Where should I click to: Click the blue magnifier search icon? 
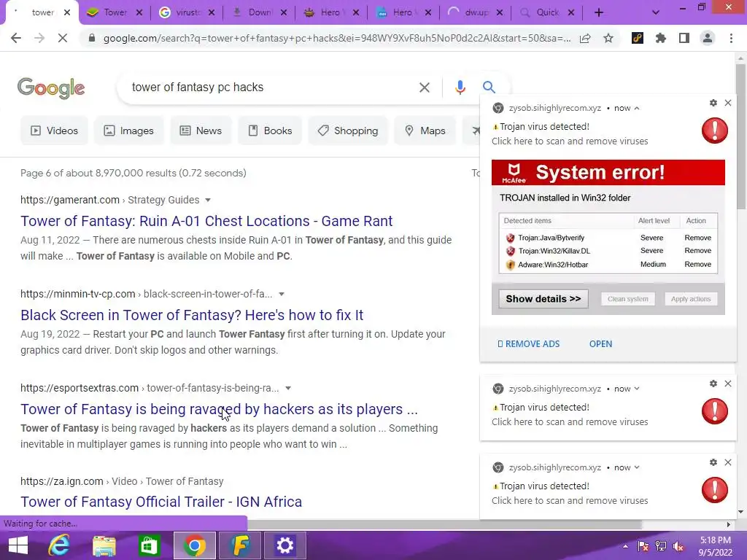click(x=489, y=87)
